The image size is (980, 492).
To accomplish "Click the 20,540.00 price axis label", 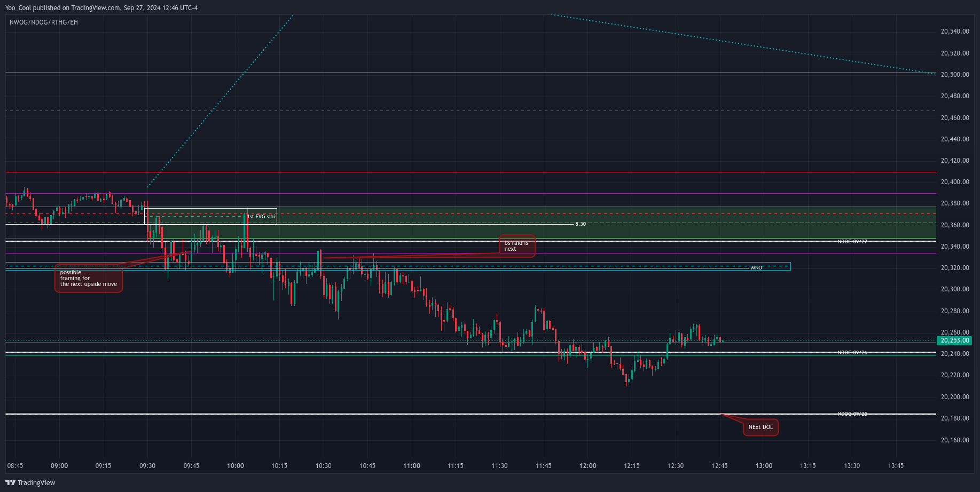I will 954,31.
